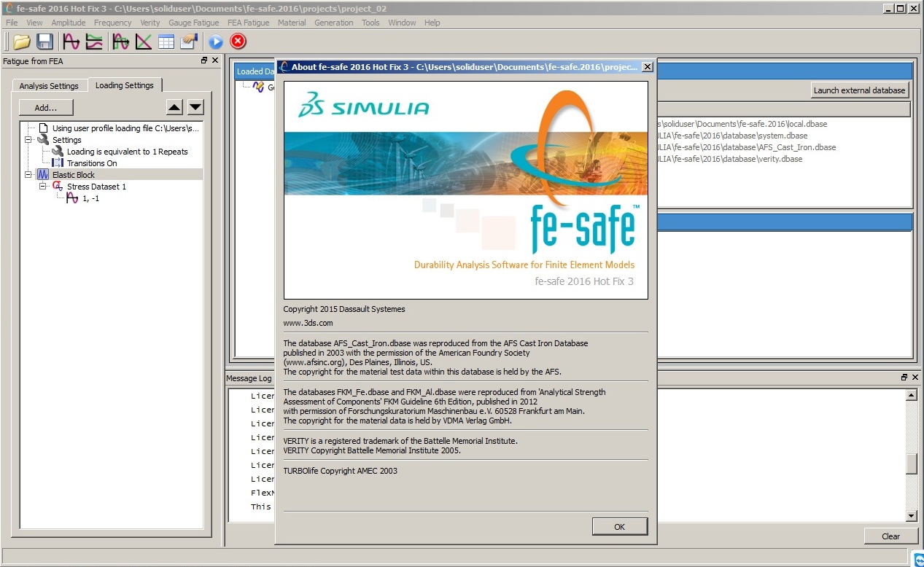The height and width of the screenshot is (567, 924).
Task: Start the analysis with the blue play icon
Action: pos(216,42)
